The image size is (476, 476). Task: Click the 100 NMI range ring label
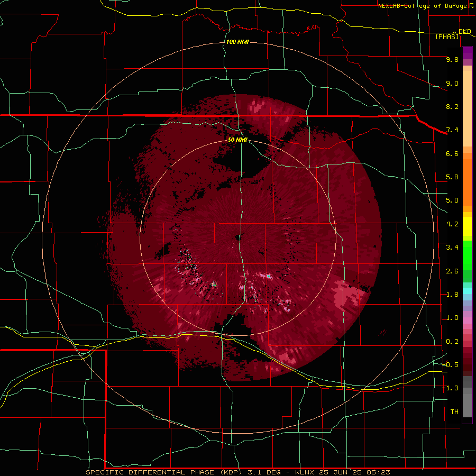pyautogui.click(x=237, y=42)
